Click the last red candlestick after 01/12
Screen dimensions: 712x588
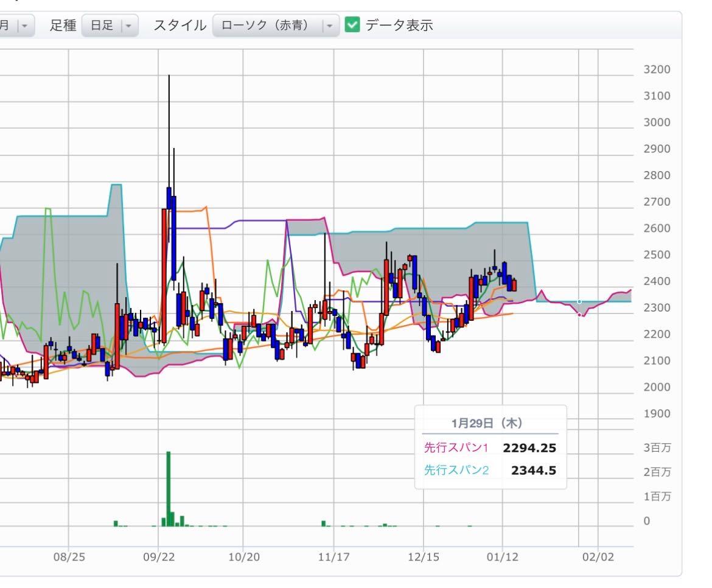coord(514,285)
